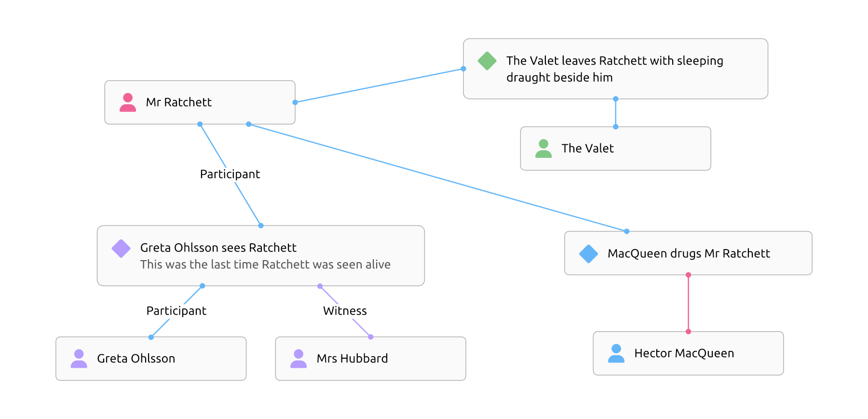Click the pink connector line to Hector MacQueen
Screen dimensions: 868x419
(x=688, y=303)
